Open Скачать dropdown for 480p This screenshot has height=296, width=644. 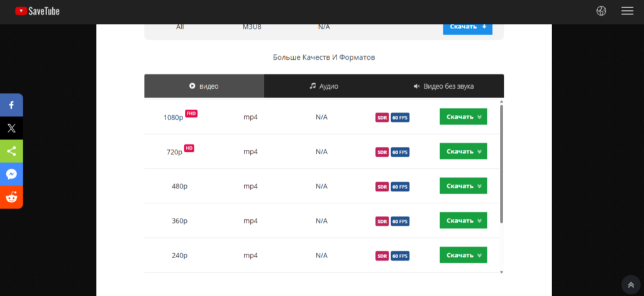(463, 186)
